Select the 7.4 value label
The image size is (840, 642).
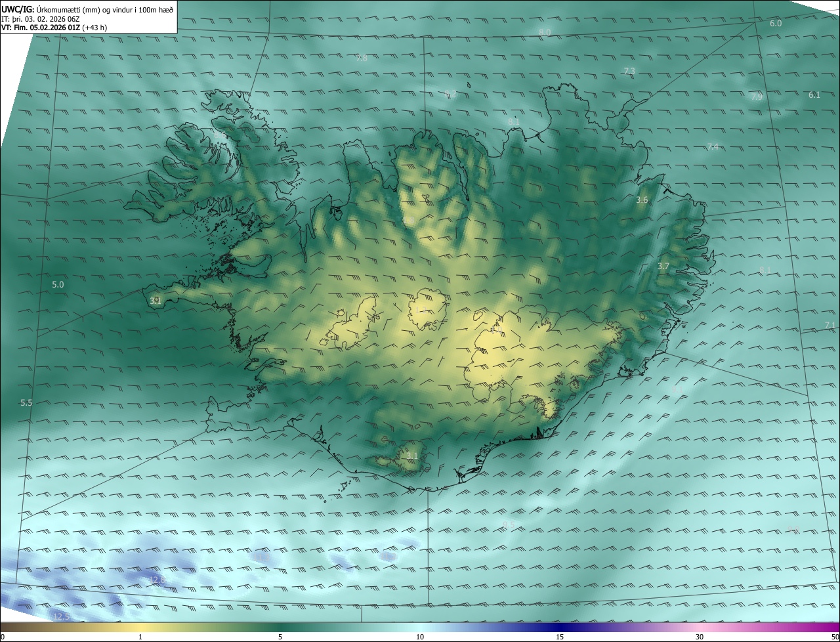(713, 146)
